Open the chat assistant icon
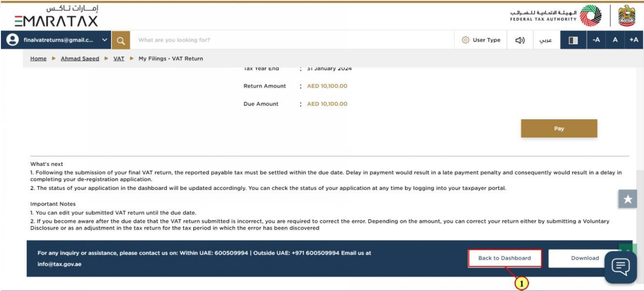The image size is (644, 291). (620, 267)
